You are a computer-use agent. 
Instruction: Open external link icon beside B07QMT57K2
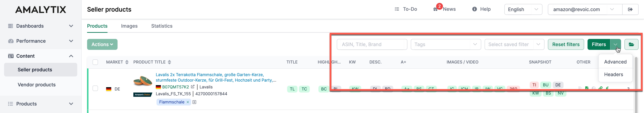pos(193,87)
